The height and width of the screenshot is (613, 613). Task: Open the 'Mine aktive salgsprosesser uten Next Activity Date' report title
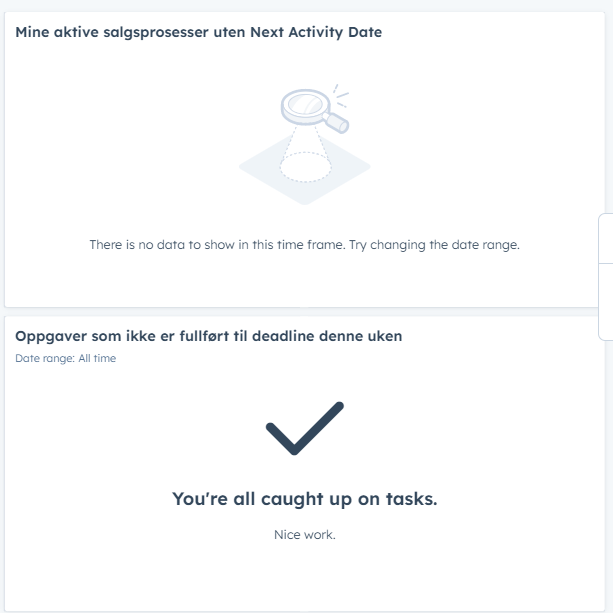(199, 32)
